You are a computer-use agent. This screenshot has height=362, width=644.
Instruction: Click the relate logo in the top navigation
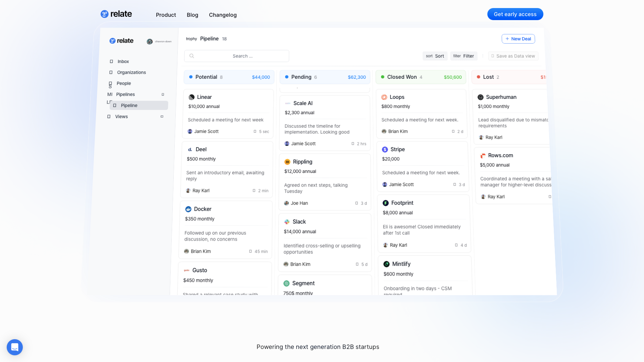[x=116, y=14]
